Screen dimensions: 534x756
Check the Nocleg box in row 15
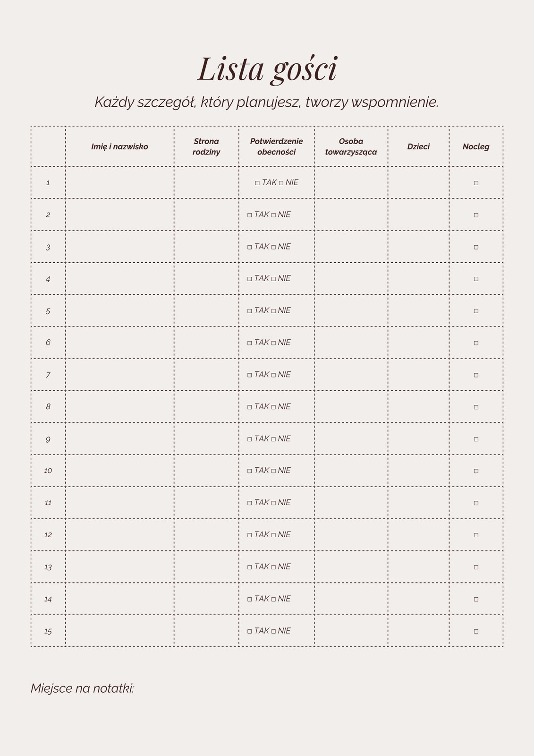(476, 631)
